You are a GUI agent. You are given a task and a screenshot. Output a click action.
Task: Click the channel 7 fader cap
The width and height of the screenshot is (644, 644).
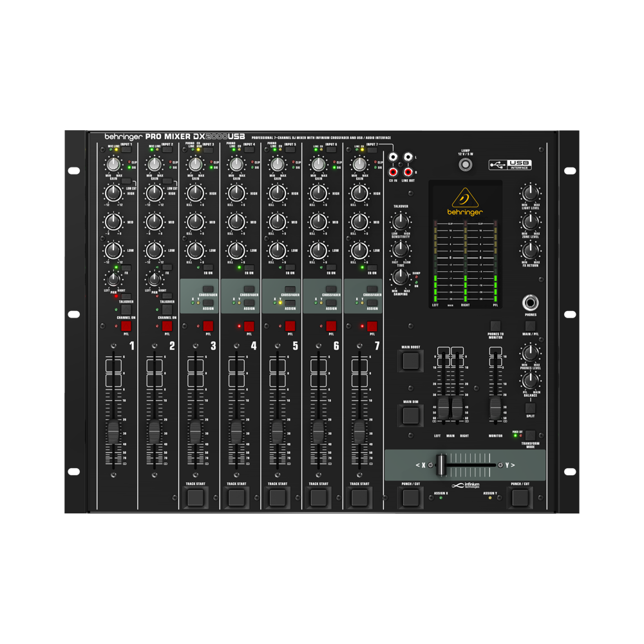pyautogui.click(x=360, y=431)
